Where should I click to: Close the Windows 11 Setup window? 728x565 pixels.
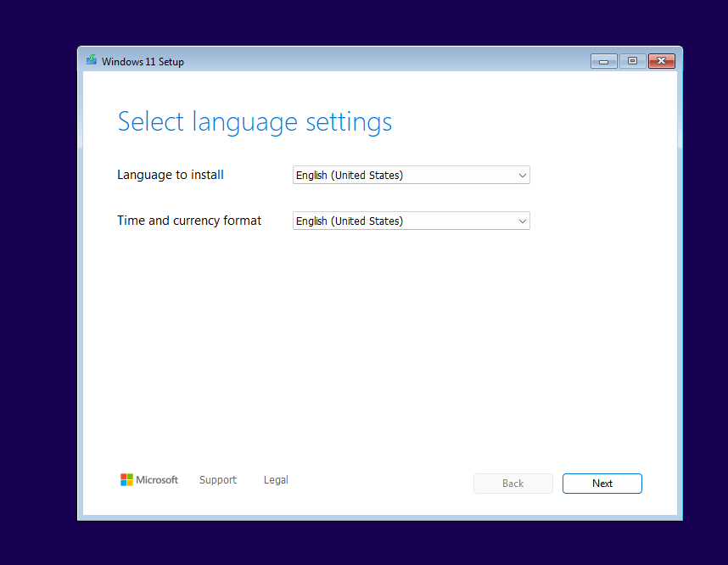pyautogui.click(x=662, y=61)
